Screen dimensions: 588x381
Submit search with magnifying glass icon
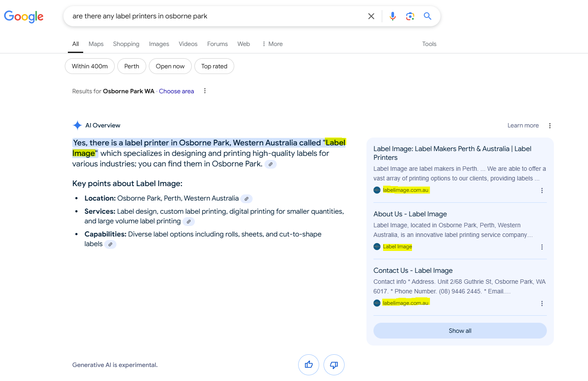pos(428,16)
